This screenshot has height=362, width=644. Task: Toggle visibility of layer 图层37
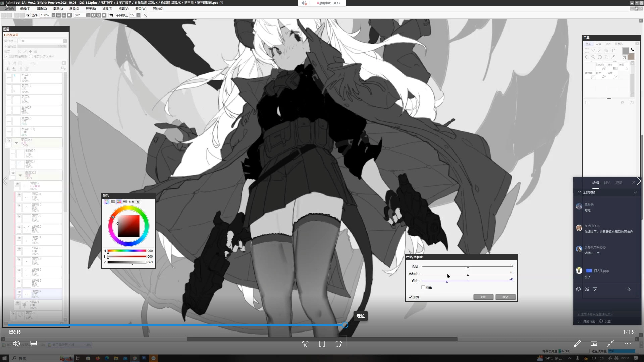coord(19,292)
